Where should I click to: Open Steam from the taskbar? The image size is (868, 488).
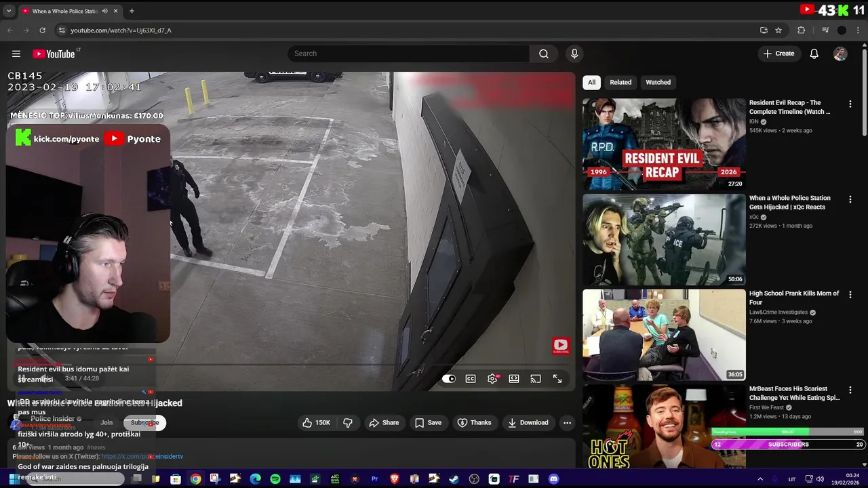(x=454, y=479)
